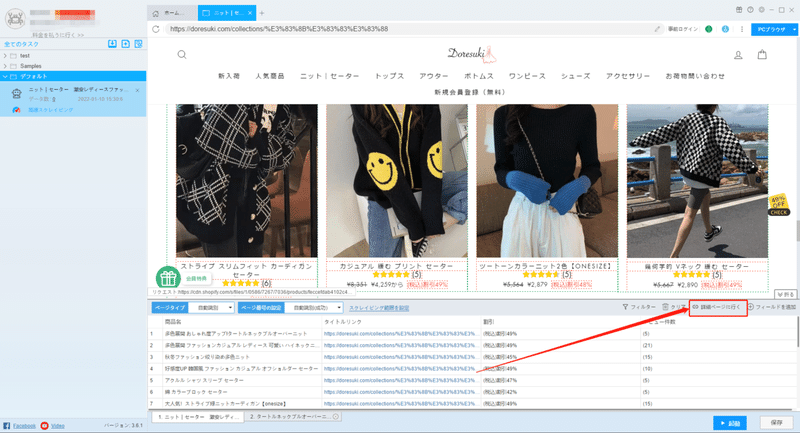Expand the Samples folder

pos(5,66)
